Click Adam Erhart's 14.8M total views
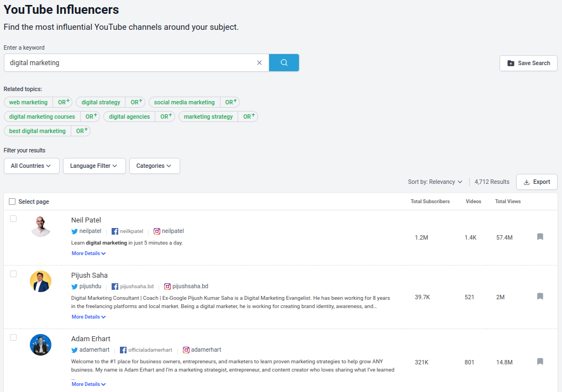The width and height of the screenshot is (562, 392). [x=505, y=362]
